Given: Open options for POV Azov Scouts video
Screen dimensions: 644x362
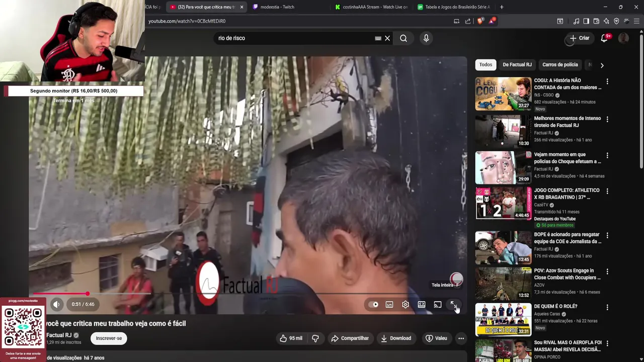Looking at the screenshot, I should [x=607, y=271].
